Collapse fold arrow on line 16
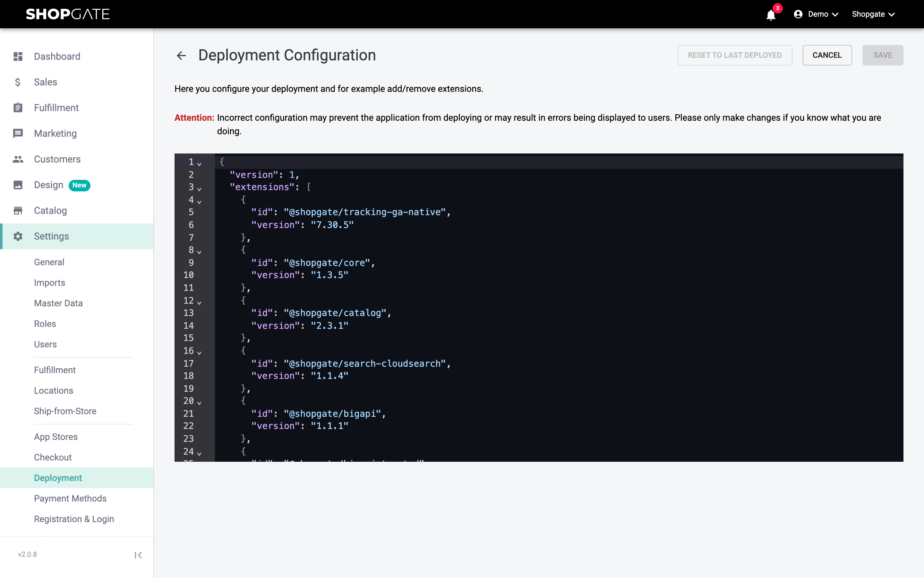The image size is (924, 578). pyautogui.click(x=199, y=353)
